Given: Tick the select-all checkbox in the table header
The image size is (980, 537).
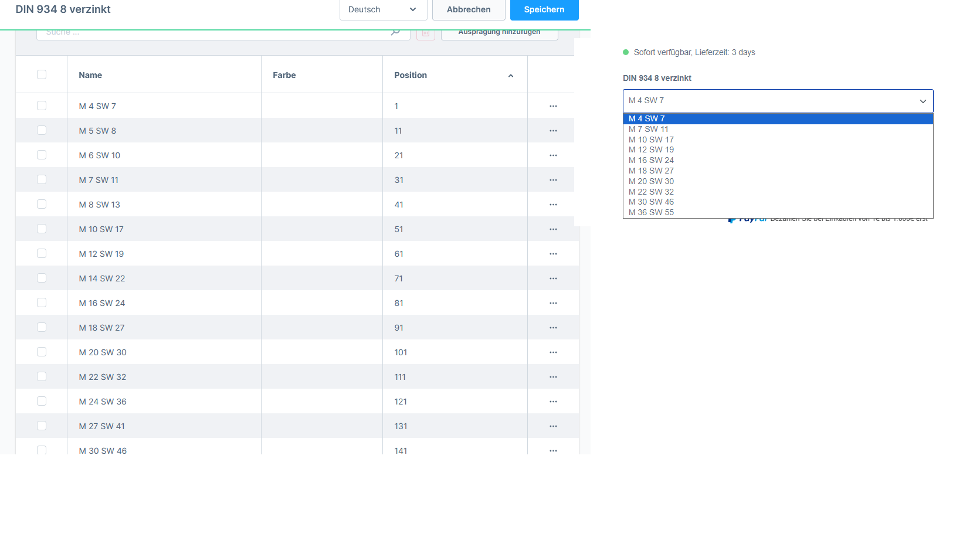Looking at the screenshot, I should [x=42, y=74].
